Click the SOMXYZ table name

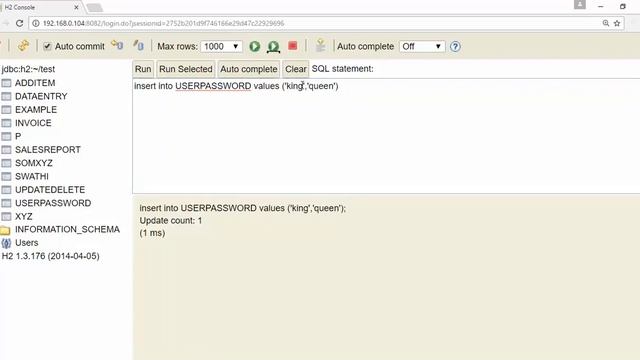(34, 163)
